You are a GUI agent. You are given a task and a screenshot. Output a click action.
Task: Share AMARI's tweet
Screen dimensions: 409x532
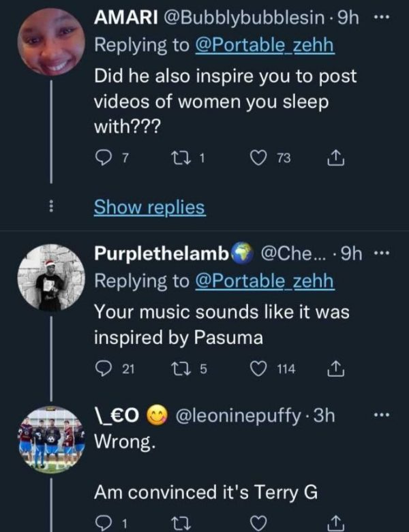[334, 159]
